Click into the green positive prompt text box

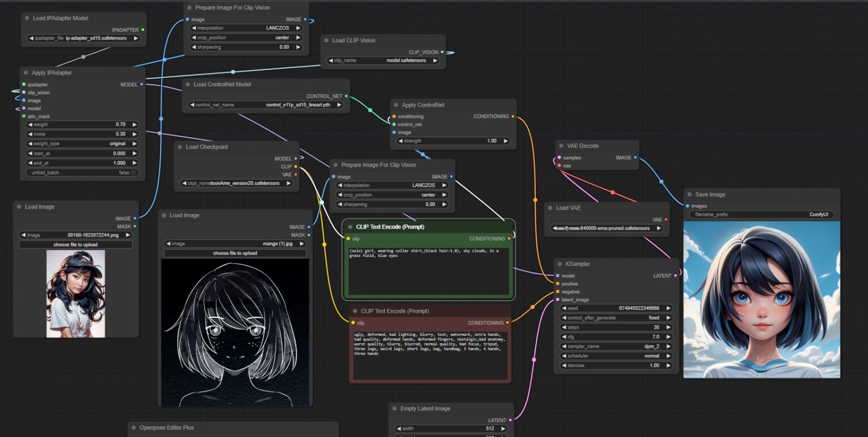429,270
